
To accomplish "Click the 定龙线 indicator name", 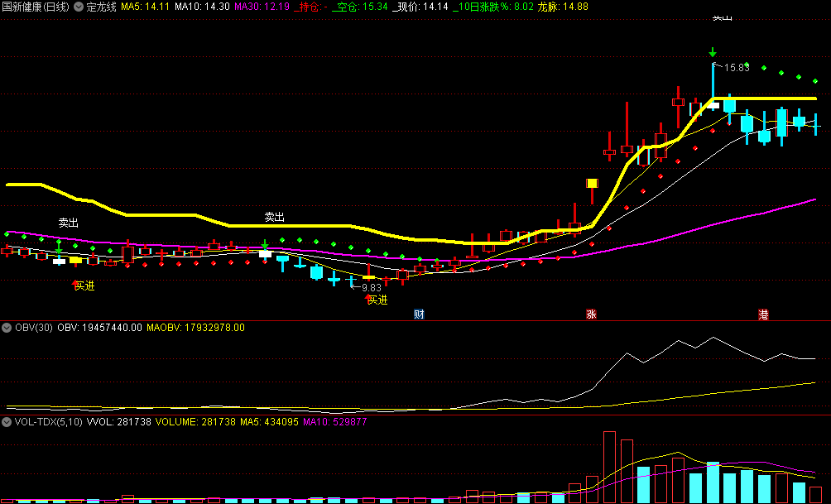I will (x=101, y=7).
